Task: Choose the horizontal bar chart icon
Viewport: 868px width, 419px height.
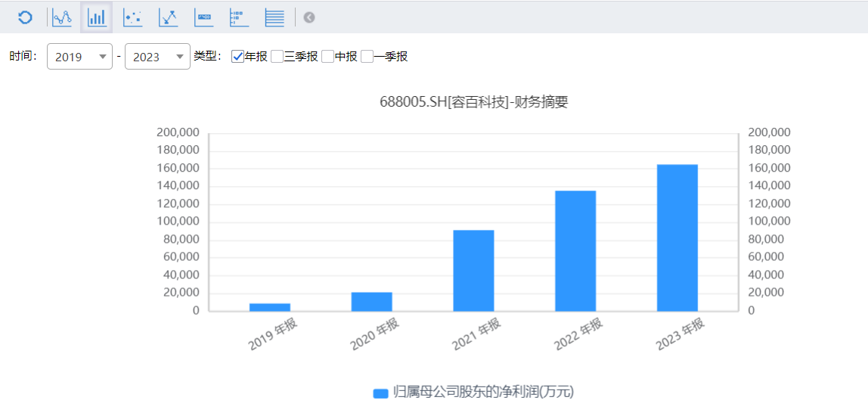Action: tap(203, 17)
